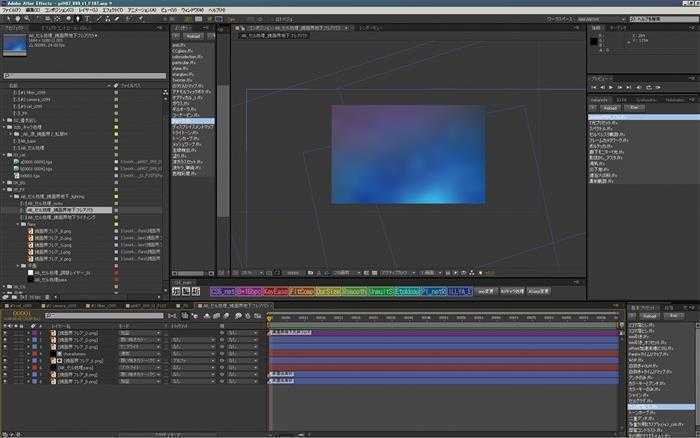Start RAM preview in Preview panel
The width and height of the screenshot is (700, 438).
[658, 88]
